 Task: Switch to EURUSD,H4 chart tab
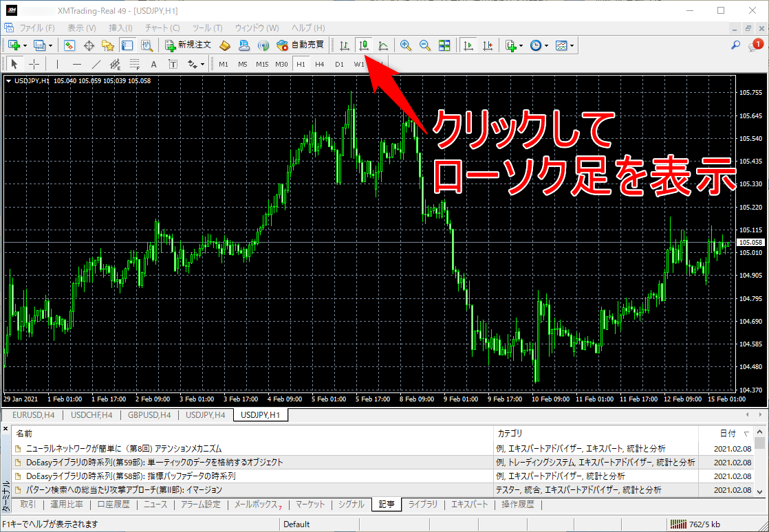click(x=33, y=415)
